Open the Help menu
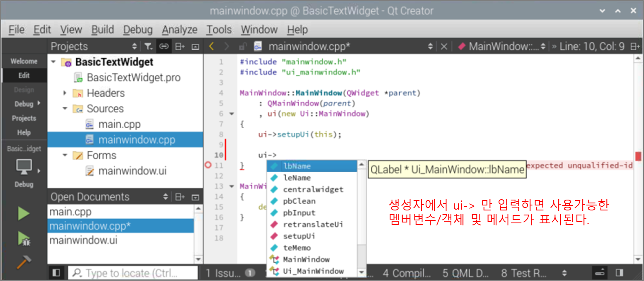 click(298, 29)
